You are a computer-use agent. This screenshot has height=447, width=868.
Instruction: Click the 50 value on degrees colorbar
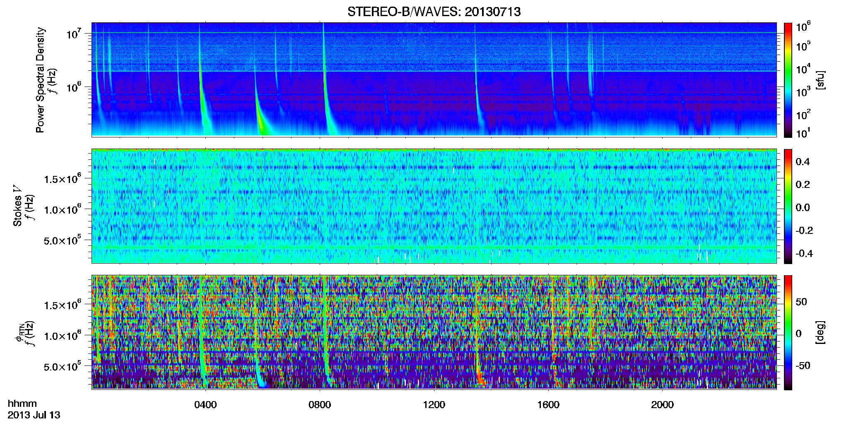point(801,302)
